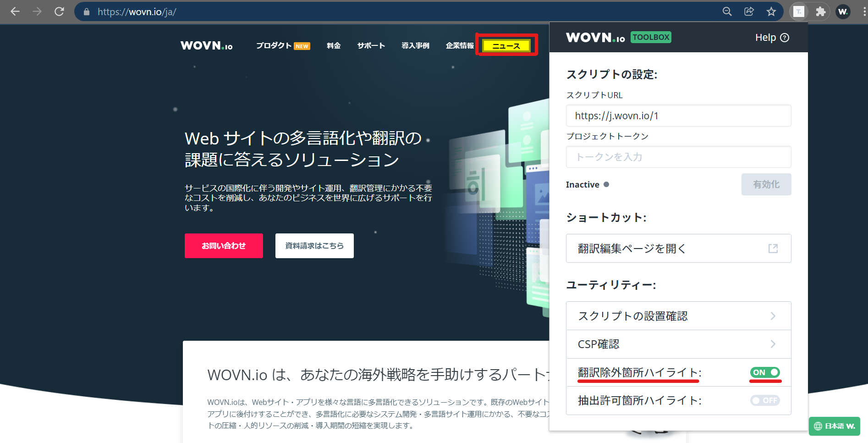Enable the 抽出許可箇所ハイライト toggle

click(x=764, y=400)
